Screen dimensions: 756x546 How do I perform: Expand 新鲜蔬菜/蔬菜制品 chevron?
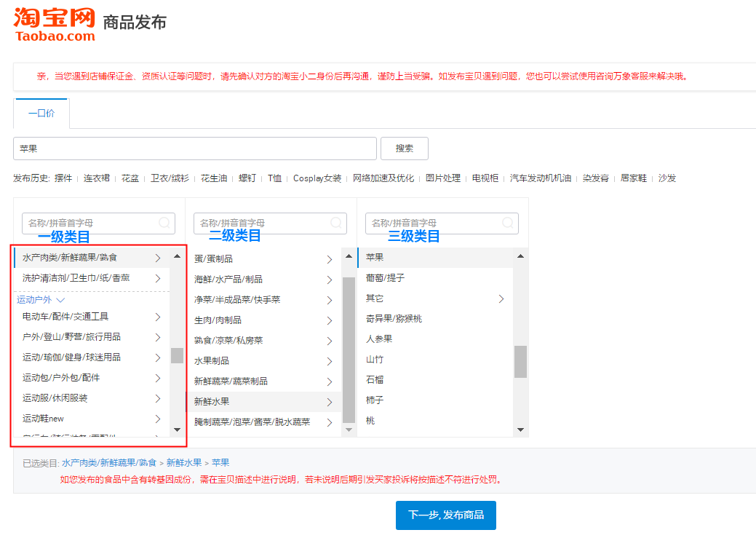pyautogui.click(x=330, y=381)
